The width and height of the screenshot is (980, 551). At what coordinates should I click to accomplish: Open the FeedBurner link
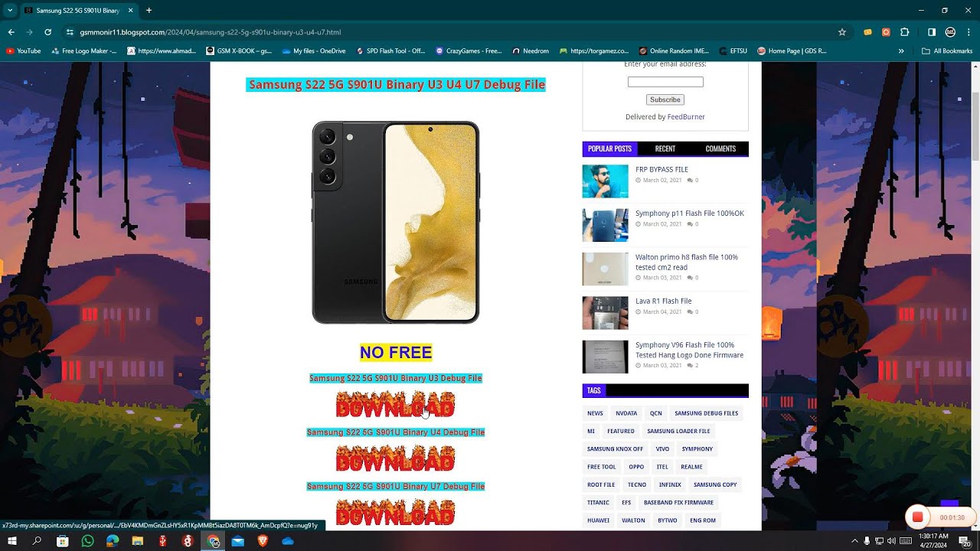point(686,117)
